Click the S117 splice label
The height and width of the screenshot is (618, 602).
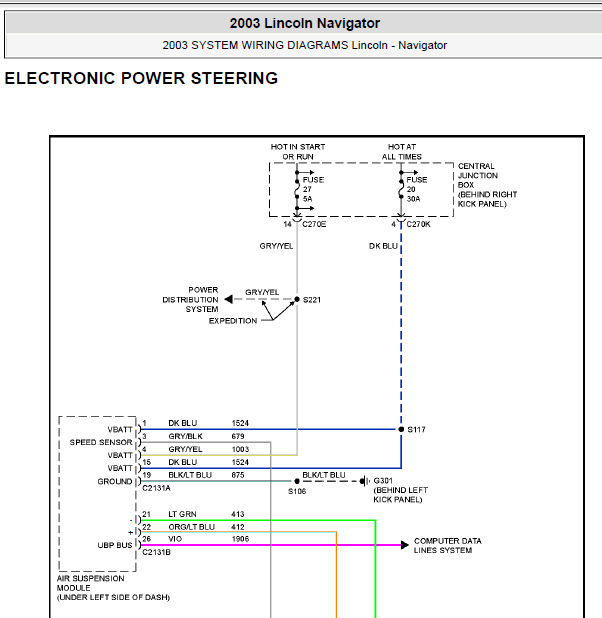pyautogui.click(x=416, y=430)
